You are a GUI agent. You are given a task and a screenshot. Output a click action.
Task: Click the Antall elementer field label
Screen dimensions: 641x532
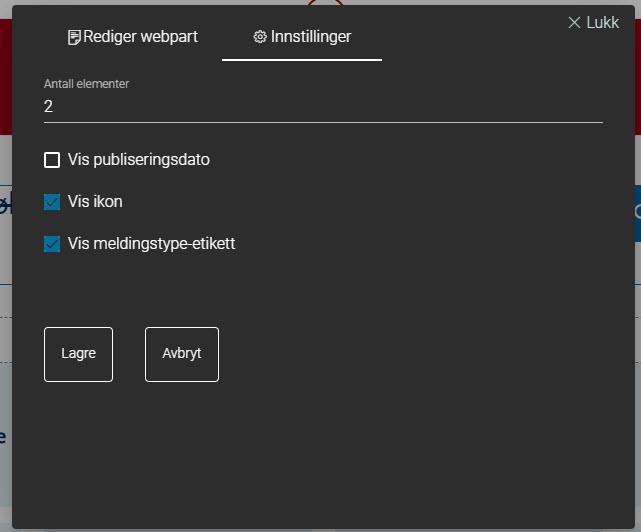pyautogui.click(x=86, y=84)
